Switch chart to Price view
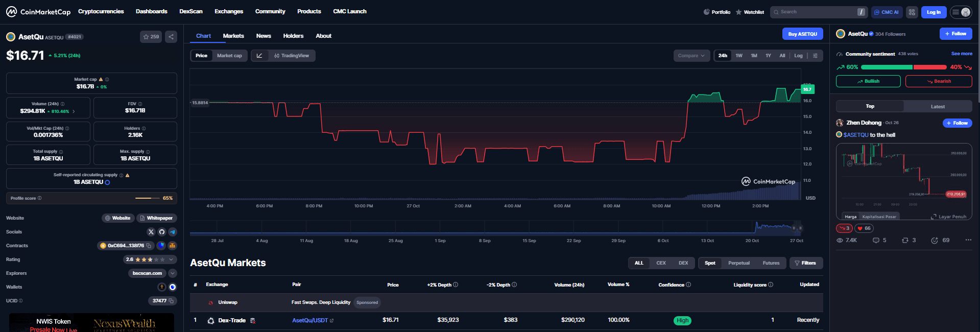980x332 pixels. (x=202, y=56)
